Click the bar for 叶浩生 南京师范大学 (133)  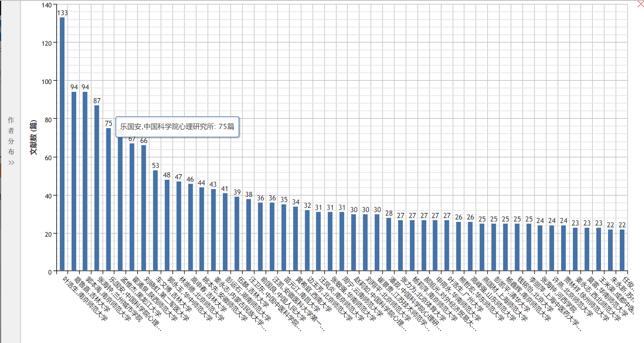(x=62, y=144)
